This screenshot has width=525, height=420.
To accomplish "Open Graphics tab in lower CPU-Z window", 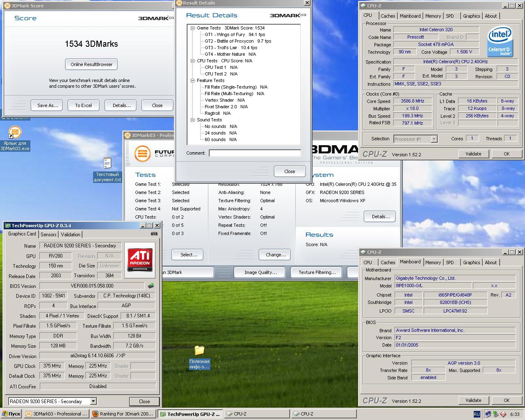I will [x=471, y=262].
